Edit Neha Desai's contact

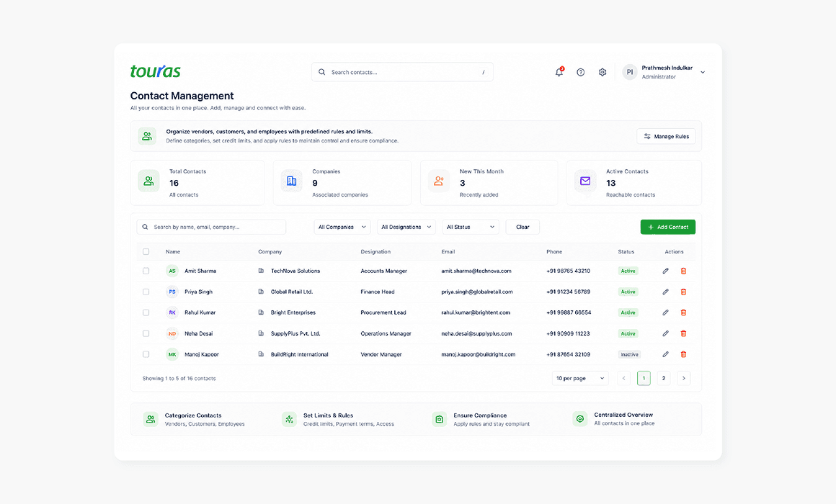[x=665, y=333]
